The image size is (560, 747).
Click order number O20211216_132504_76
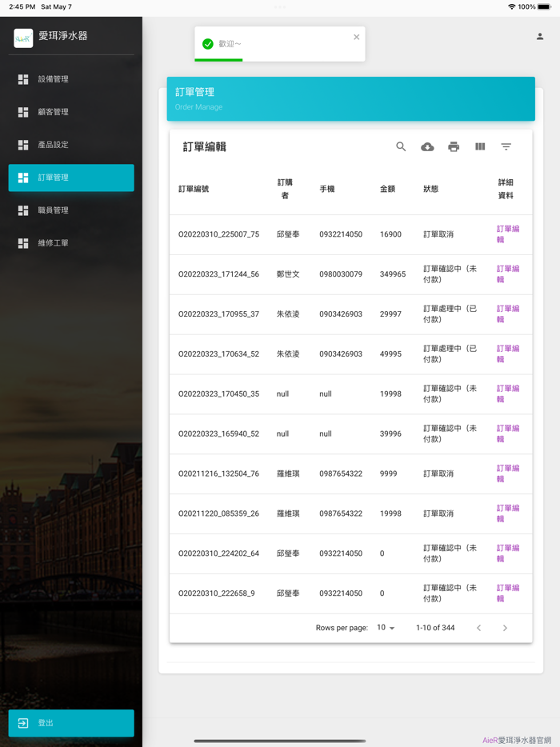pos(218,473)
